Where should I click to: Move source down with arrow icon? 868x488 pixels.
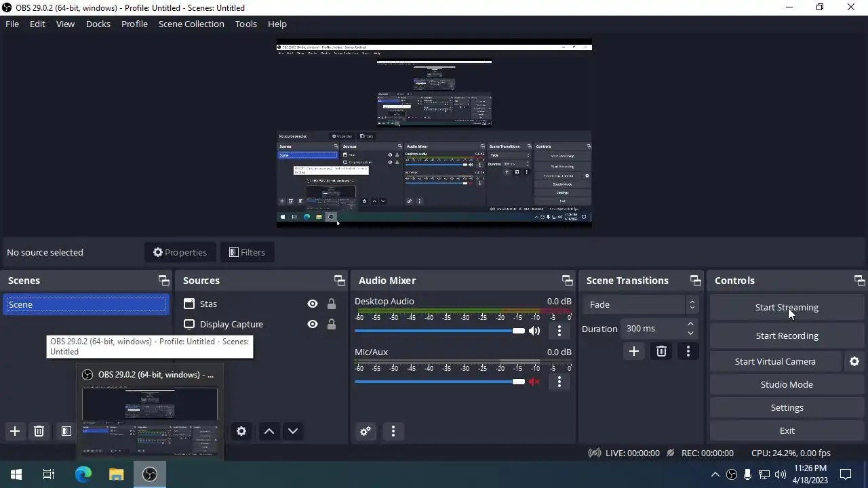[x=293, y=431]
